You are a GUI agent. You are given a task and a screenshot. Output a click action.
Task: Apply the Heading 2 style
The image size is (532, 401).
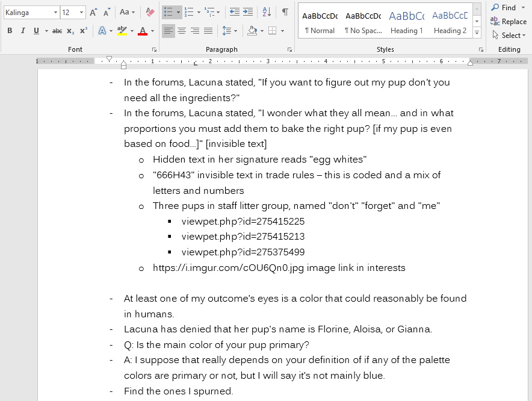450,22
